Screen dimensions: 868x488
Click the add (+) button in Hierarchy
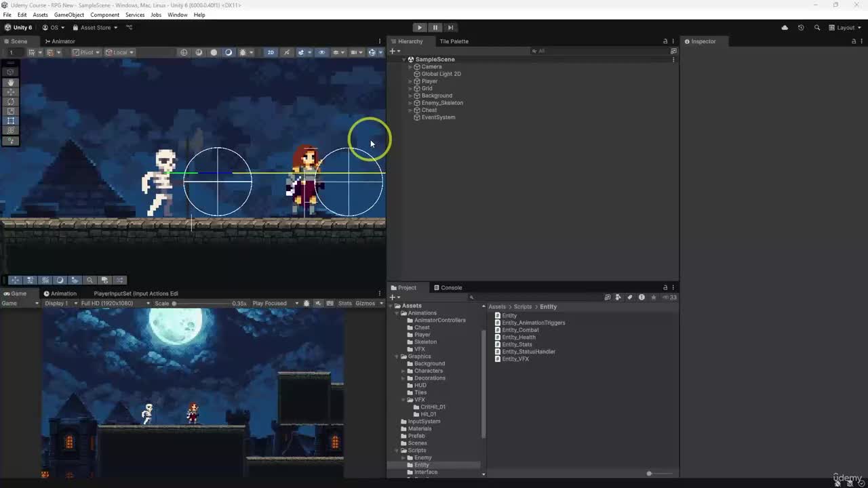coord(394,51)
